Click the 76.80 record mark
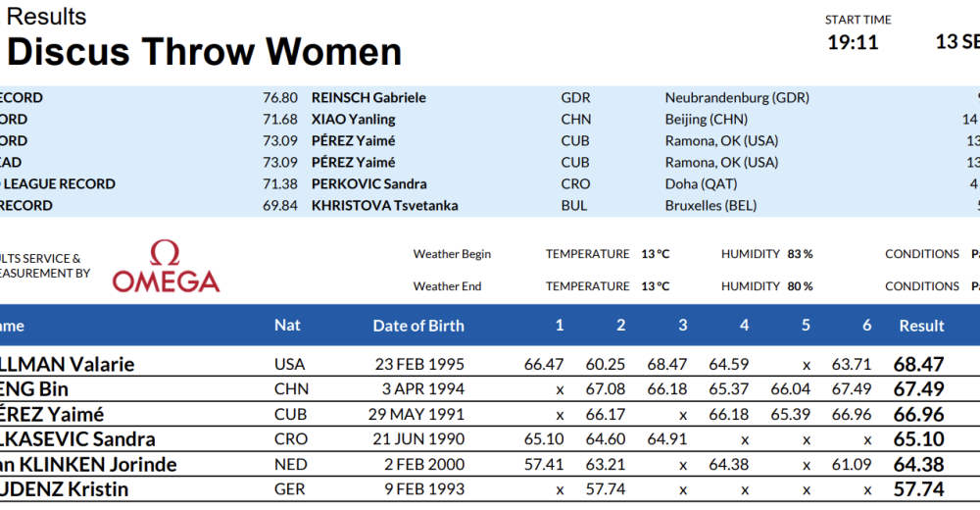The width and height of the screenshot is (980, 510). (x=279, y=98)
